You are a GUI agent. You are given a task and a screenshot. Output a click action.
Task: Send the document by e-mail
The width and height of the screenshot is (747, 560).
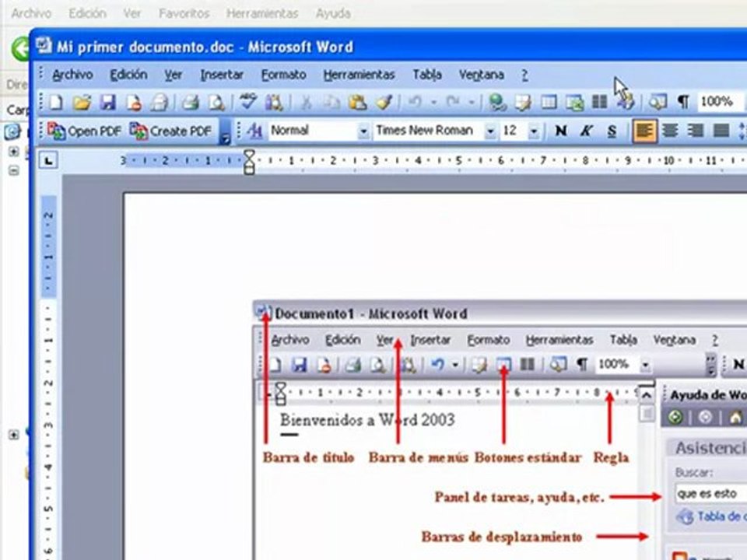(x=160, y=102)
